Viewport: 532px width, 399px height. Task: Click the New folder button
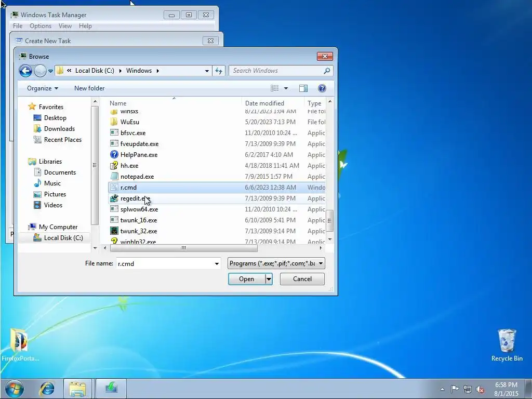click(x=89, y=88)
